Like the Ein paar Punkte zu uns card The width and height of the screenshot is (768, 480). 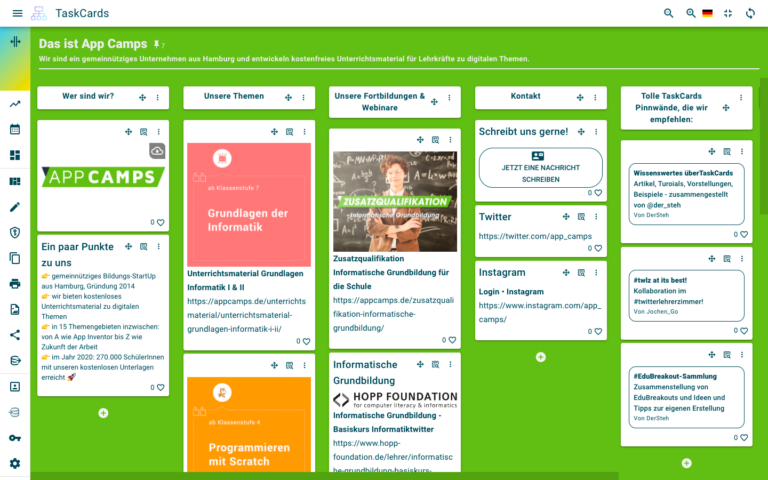[160, 387]
